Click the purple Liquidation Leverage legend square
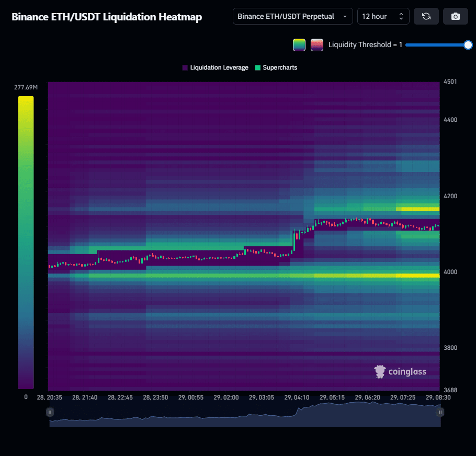 pyautogui.click(x=185, y=67)
